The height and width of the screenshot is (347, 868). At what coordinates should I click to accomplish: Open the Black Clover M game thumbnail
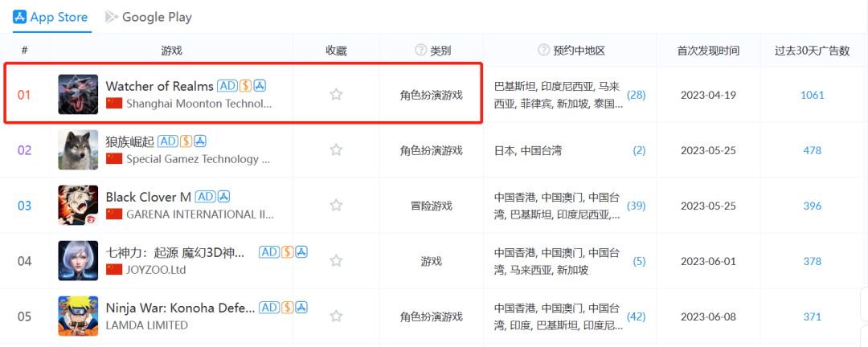point(78,205)
